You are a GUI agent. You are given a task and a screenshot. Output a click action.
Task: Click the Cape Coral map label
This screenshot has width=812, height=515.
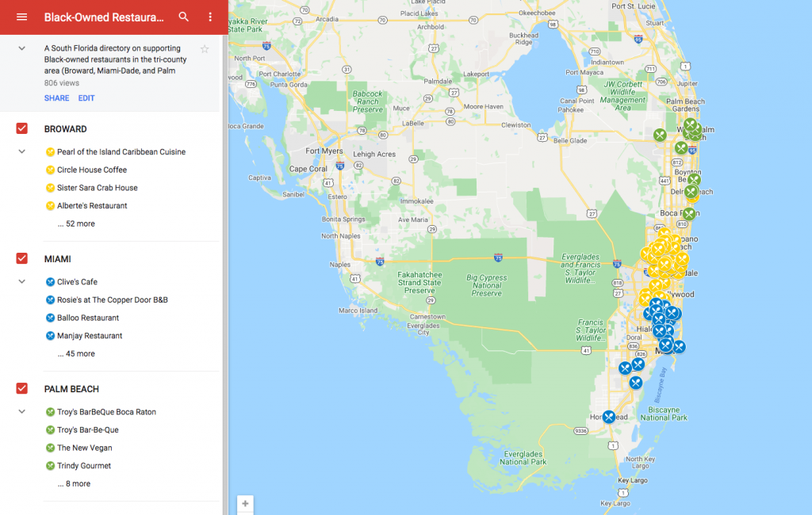308,169
